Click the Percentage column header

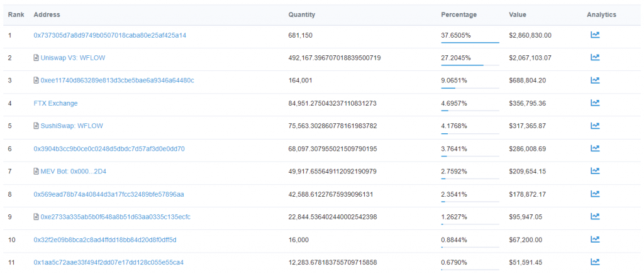[x=458, y=14]
